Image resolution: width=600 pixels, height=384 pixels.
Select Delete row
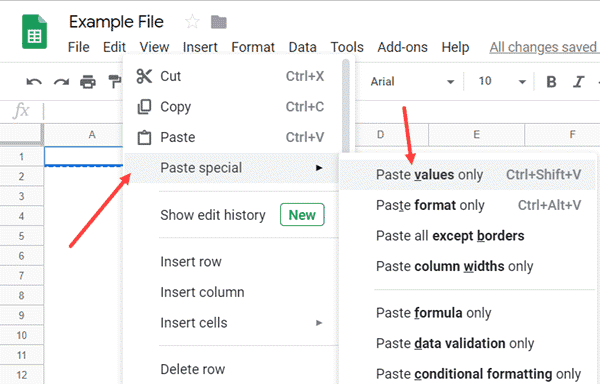[x=231, y=369]
